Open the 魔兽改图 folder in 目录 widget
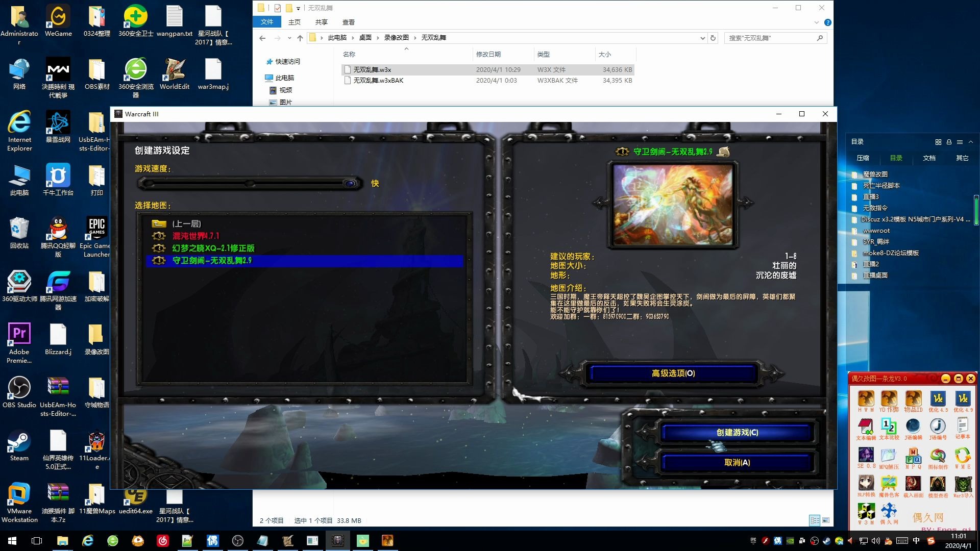980x551 pixels. pyautogui.click(x=875, y=174)
